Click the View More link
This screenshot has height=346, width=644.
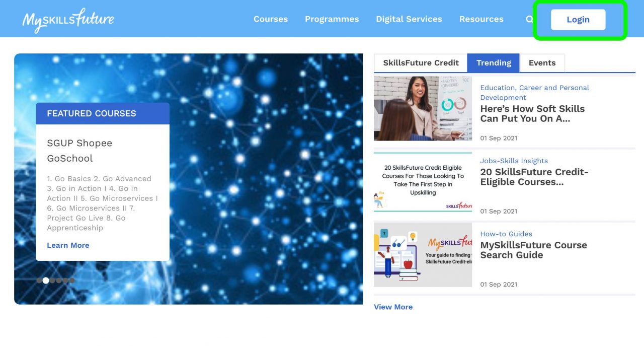tap(393, 307)
